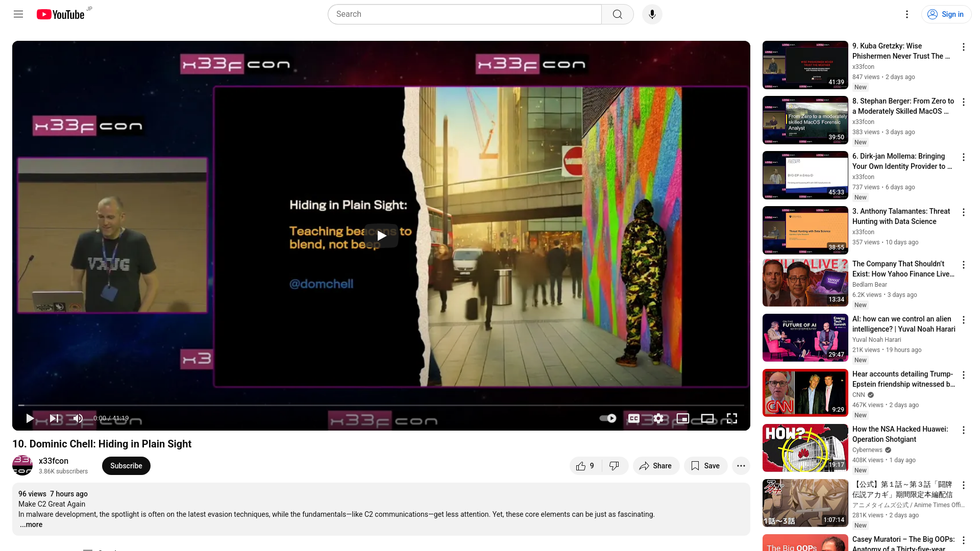Open options menu for Stephan Berger video
The width and height of the screenshot is (980, 551).
(964, 102)
